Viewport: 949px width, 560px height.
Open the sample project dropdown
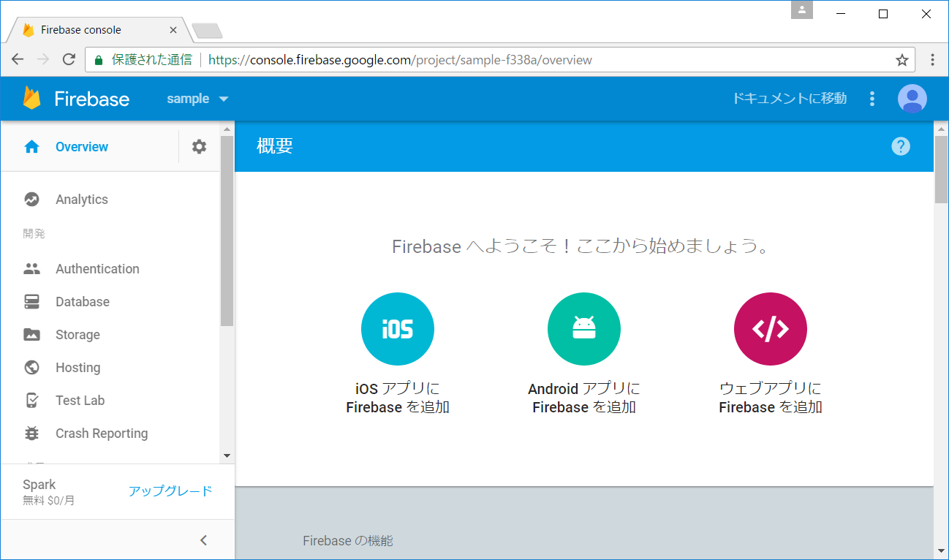(x=197, y=99)
